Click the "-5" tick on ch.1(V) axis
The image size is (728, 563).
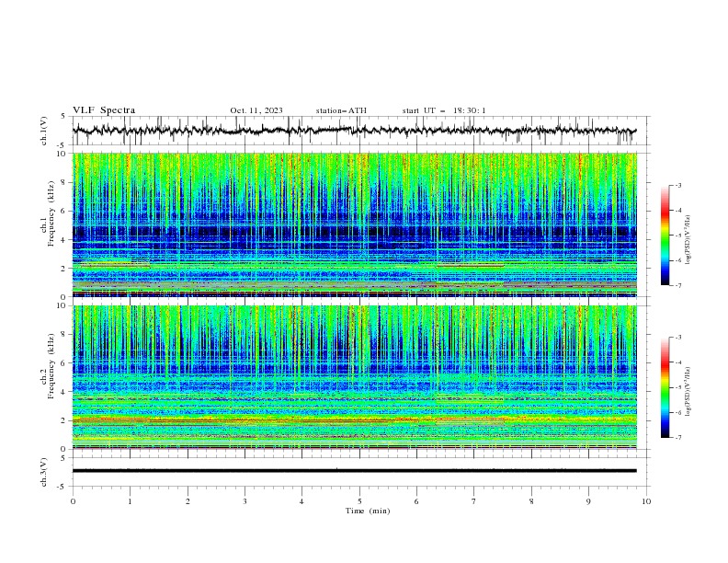[x=63, y=145]
